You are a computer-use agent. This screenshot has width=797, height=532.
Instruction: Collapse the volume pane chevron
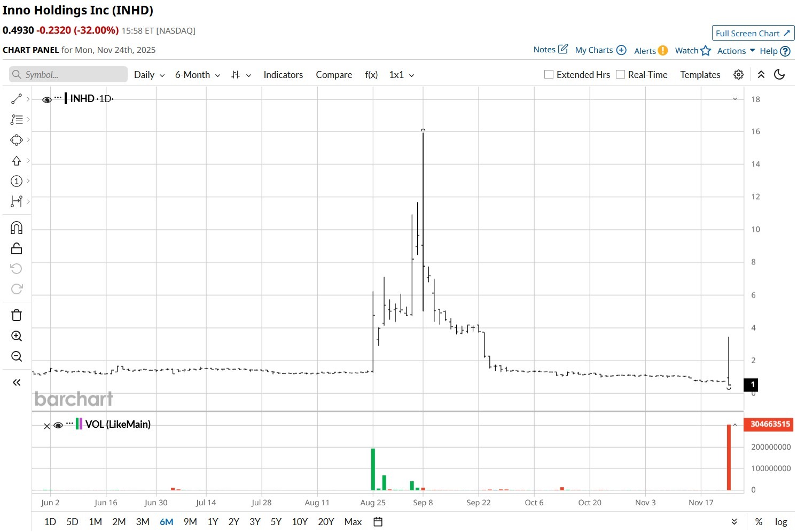[735, 425]
